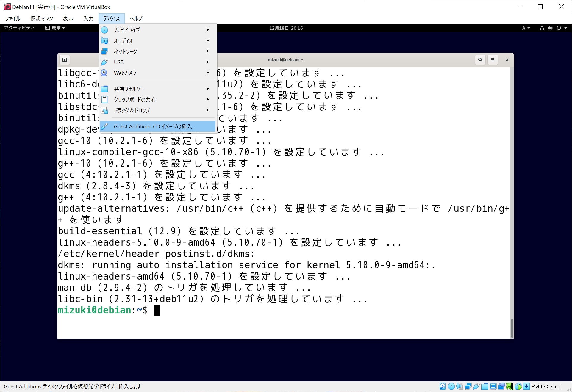Open the 仮想マシン menu
The width and height of the screenshot is (572, 392).
click(x=42, y=18)
